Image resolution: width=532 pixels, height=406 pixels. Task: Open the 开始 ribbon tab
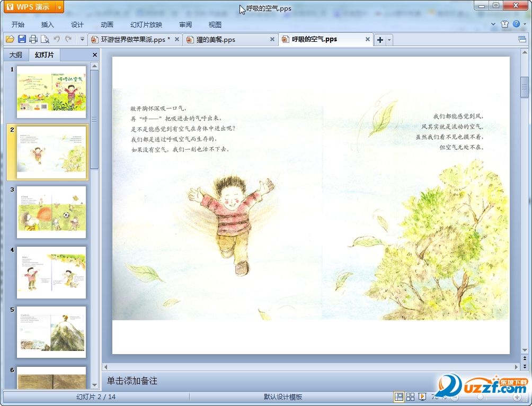click(x=17, y=25)
